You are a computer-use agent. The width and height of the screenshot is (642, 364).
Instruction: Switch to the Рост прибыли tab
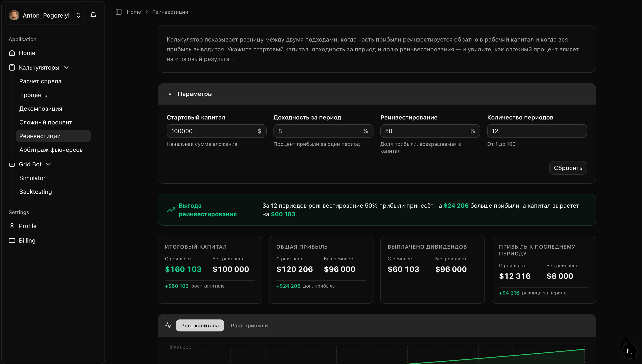pyautogui.click(x=249, y=325)
